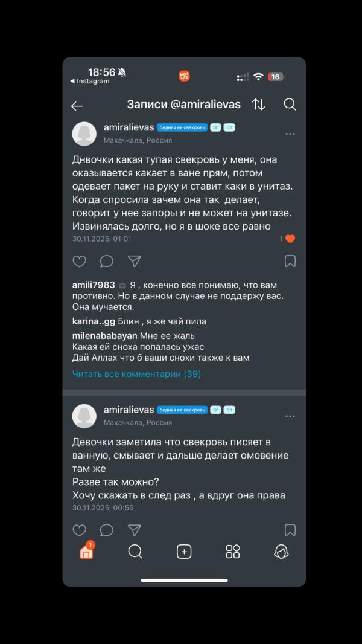Open the three-dot menu on the first post
Image resolution: width=362 pixels, height=644 pixels.
pos(290,134)
